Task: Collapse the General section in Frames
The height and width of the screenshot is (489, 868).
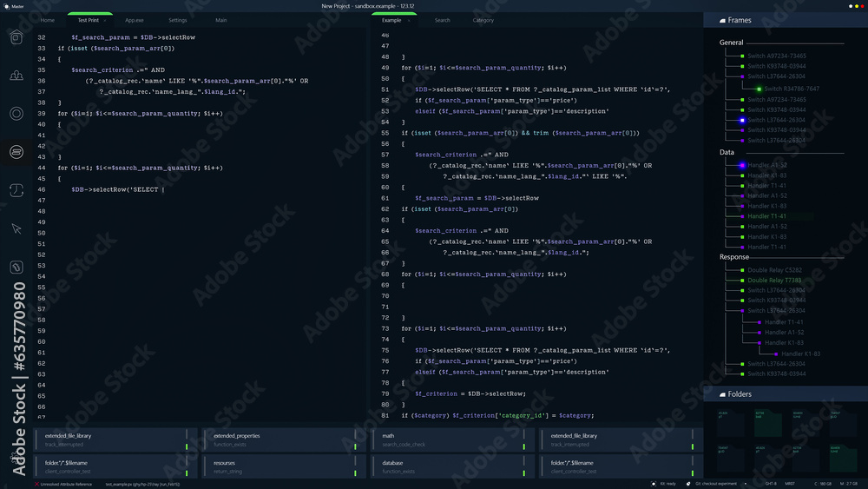Action: coord(731,43)
